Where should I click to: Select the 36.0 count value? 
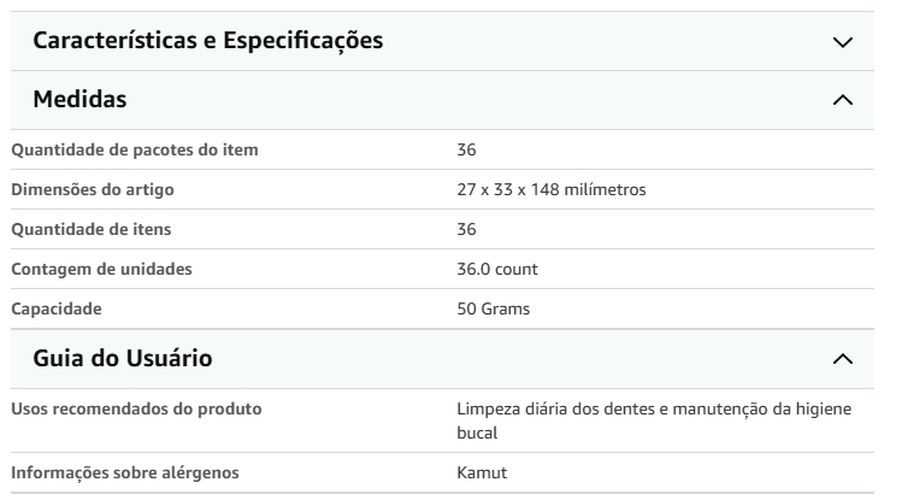[x=497, y=269]
